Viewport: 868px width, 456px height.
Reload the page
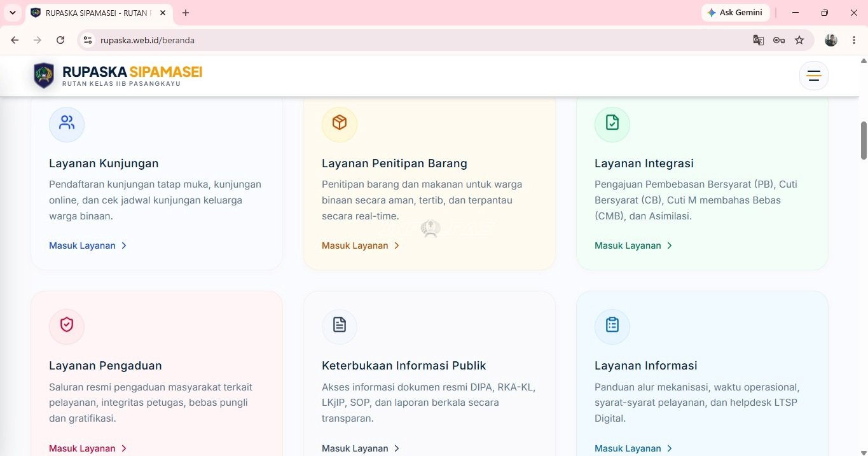click(x=60, y=40)
